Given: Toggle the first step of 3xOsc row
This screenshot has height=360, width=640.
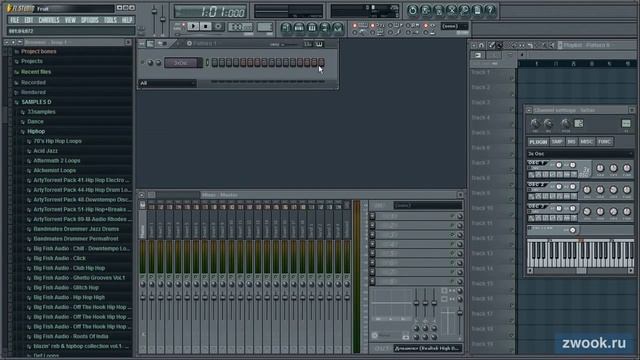Looking at the screenshot, I should point(215,62).
